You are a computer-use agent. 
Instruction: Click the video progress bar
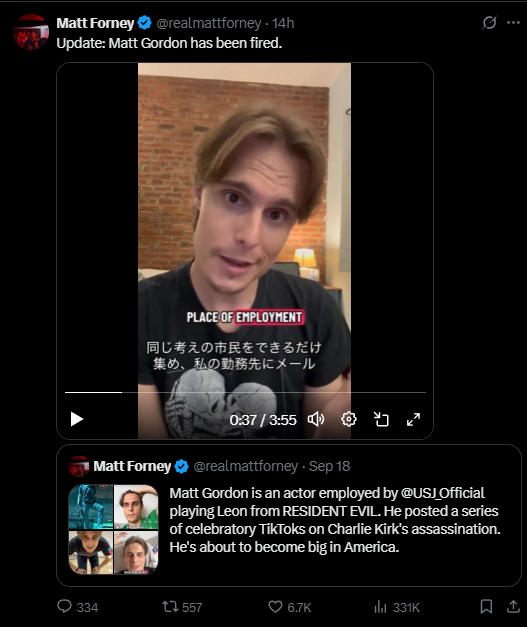point(245,392)
